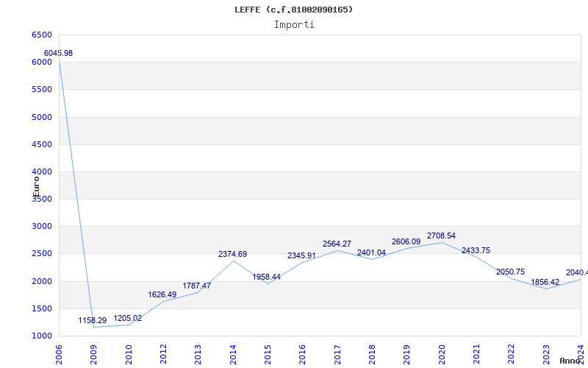Click x-axis year 2013
The height and width of the screenshot is (368, 588).
pos(198,355)
